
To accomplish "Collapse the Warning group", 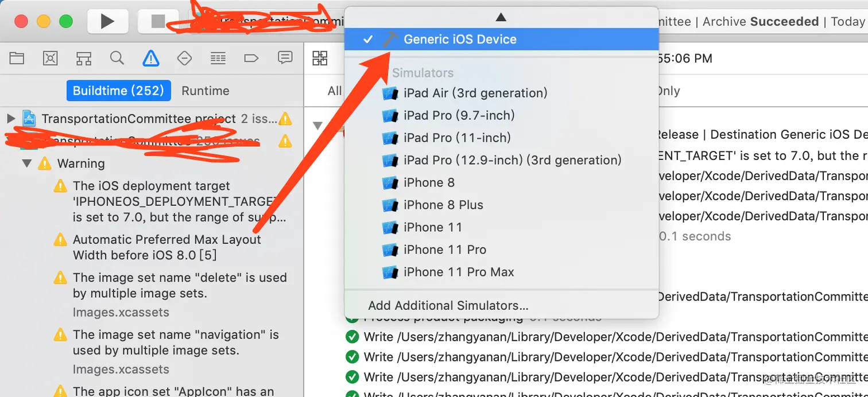I will pyautogui.click(x=26, y=164).
